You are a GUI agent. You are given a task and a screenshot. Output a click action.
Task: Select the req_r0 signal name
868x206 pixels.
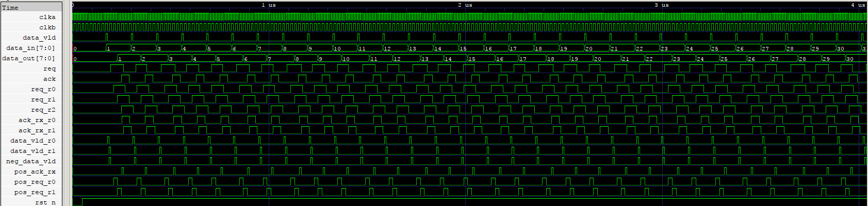click(x=43, y=89)
